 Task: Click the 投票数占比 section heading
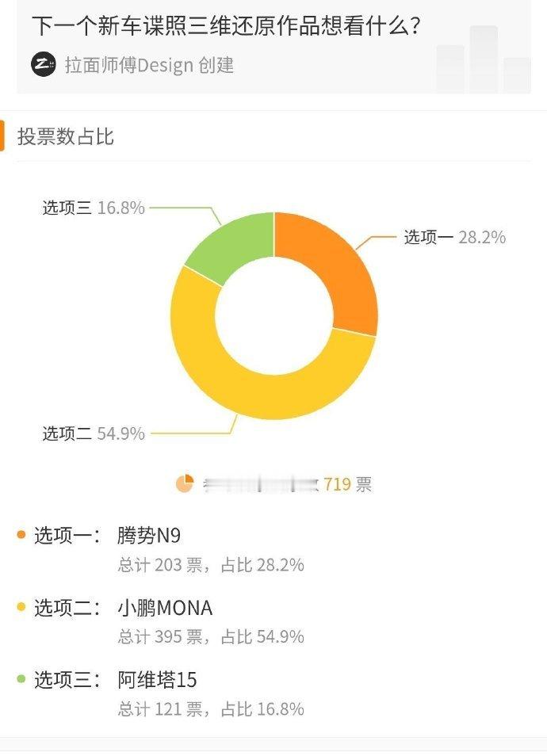(x=65, y=136)
